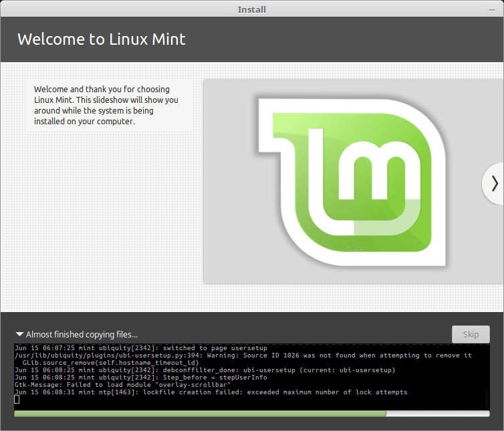Click the 'Welcome to Linux Mint' heading
Image resolution: width=504 pixels, height=431 pixels.
click(x=101, y=39)
